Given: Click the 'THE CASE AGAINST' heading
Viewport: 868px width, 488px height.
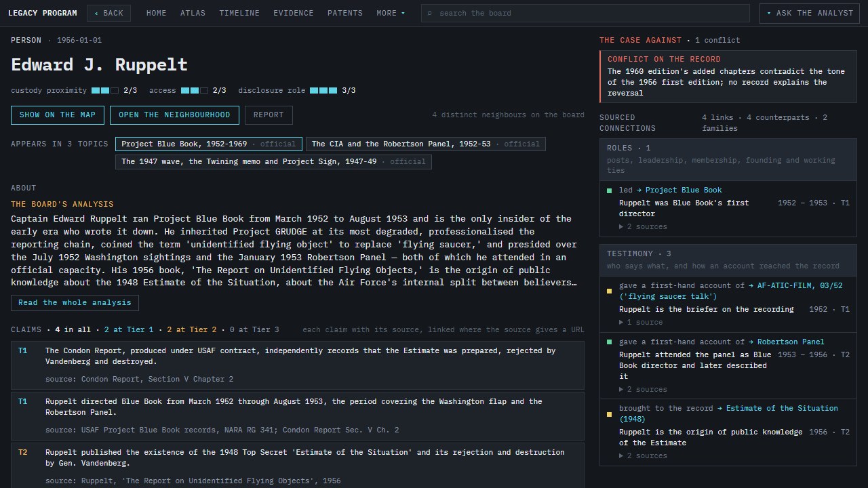Looking at the screenshot, I should click(640, 40).
